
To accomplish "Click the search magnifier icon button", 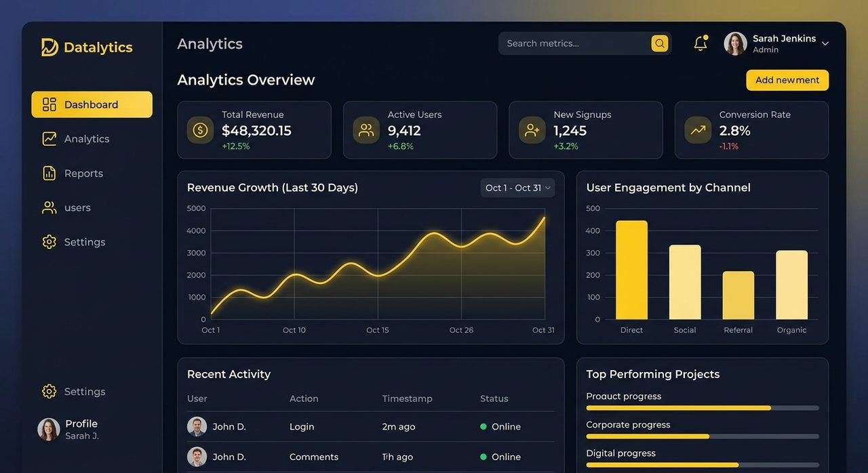I will [x=660, y=43].
